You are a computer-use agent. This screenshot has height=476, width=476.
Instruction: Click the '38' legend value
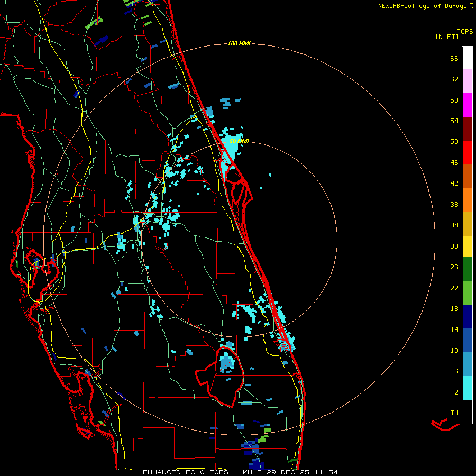[454, 205]
